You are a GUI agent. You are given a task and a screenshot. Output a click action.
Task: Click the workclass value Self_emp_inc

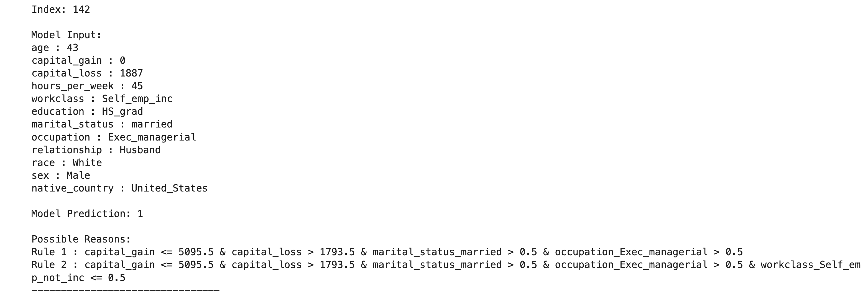tap(137, 99)
